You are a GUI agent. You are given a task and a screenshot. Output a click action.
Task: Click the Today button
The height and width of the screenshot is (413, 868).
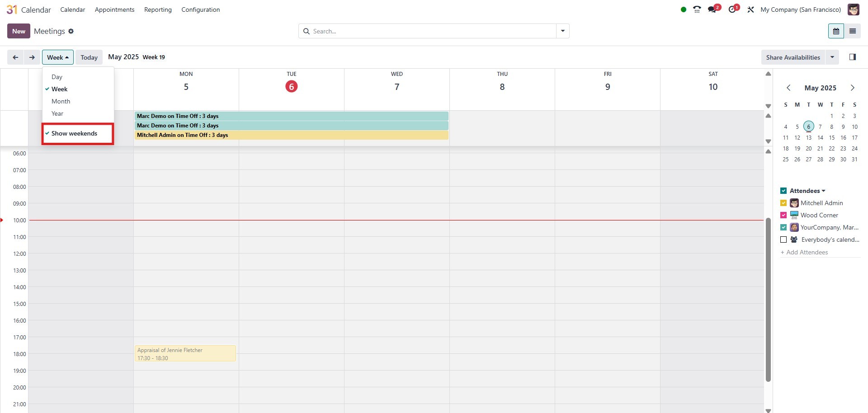pos(89,57)
